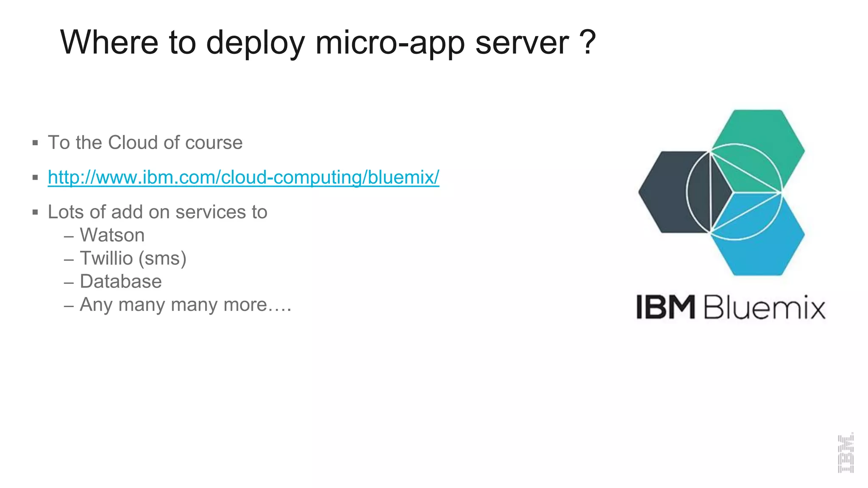
Task: Select the 'Database' sub-bullet
Action: [x=121, y=281]
